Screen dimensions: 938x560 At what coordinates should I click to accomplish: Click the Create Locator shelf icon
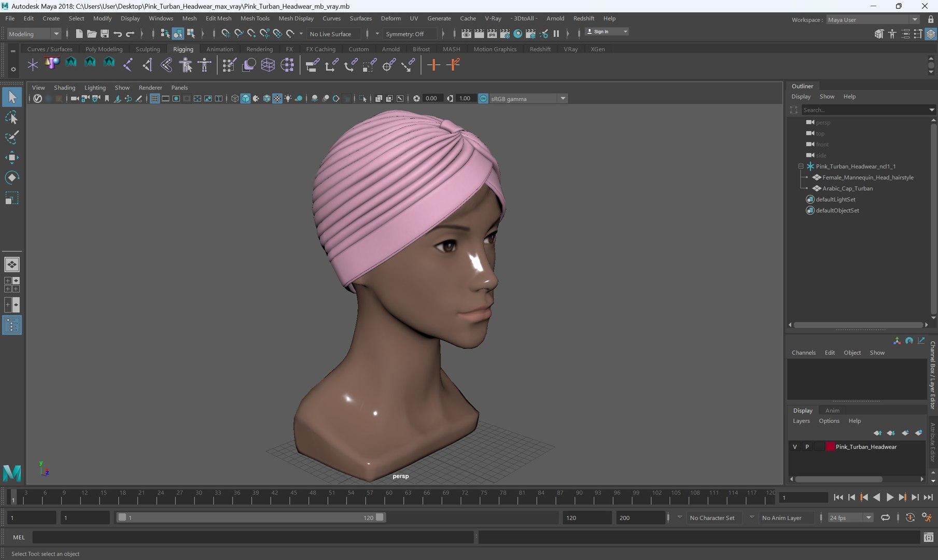coord(33,65)
